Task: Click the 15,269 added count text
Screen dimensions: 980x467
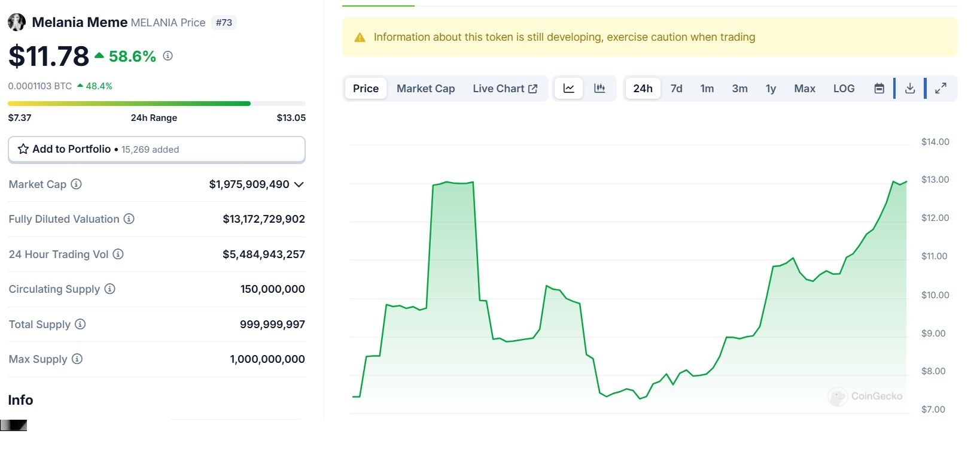Action: (x=150, y=150)
